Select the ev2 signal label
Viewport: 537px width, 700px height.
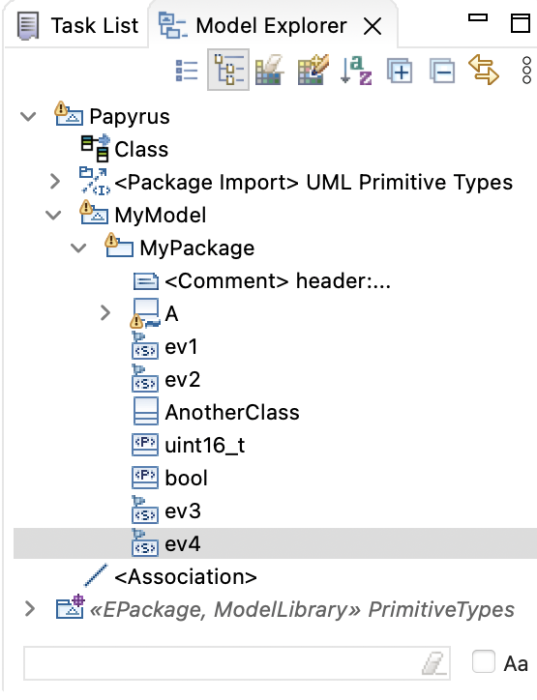(182, 380)
